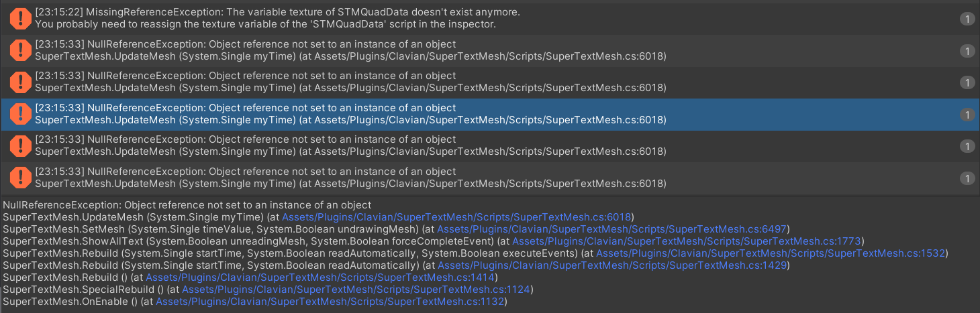Click count badge on the bottom log entry
Image resolution: width=980 pixels, height=313 pixels.
click(967, 178)
